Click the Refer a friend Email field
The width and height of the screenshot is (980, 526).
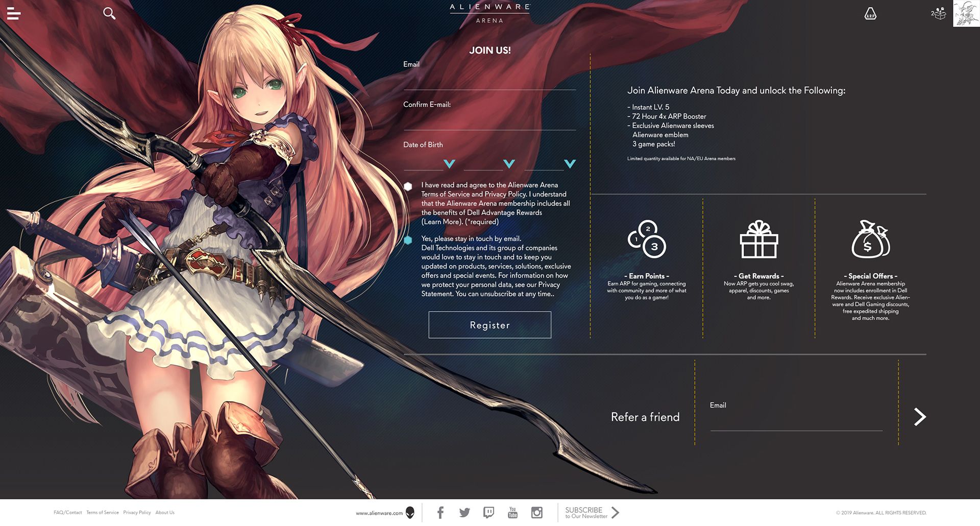click(x=796, y=421)
